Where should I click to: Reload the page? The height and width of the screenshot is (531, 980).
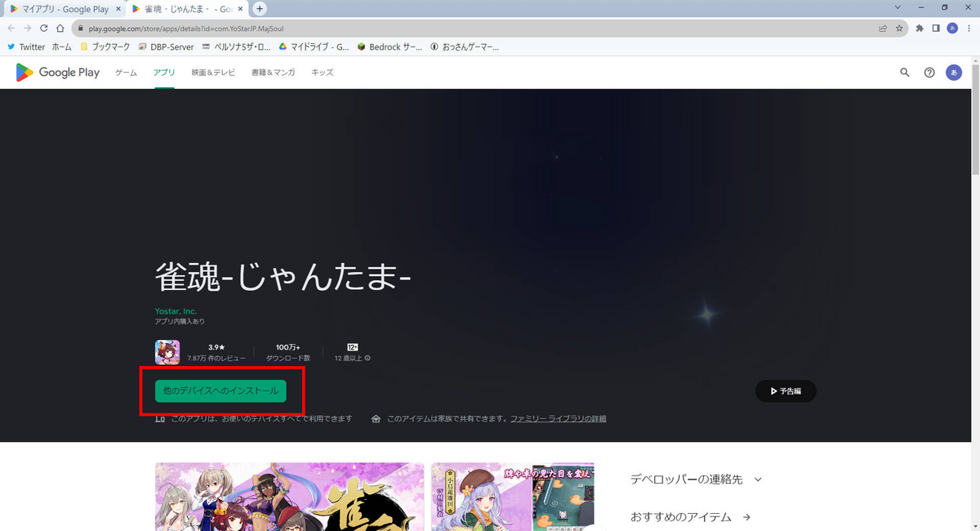click(44, 28)
